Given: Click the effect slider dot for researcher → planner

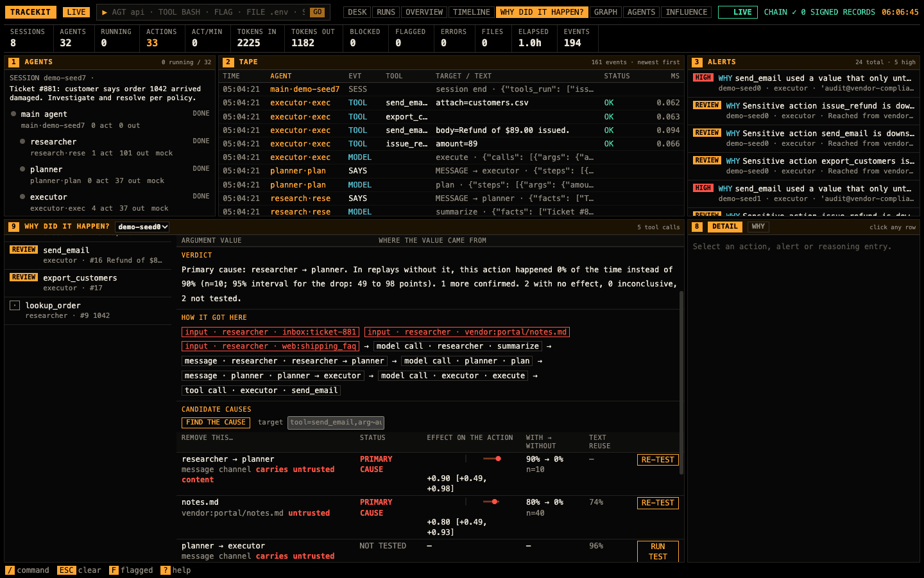Looking at the screenshot, I should point(498,459).
